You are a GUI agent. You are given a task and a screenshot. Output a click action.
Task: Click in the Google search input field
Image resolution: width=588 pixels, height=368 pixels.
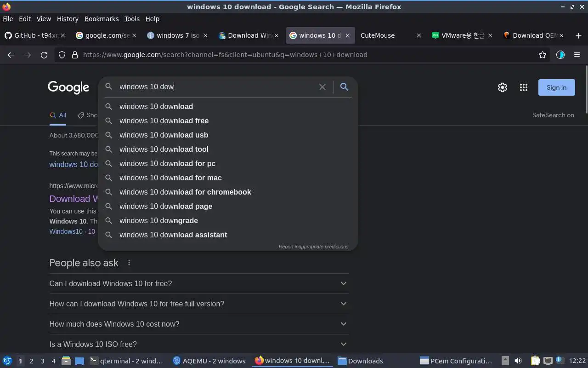point(216,87)
